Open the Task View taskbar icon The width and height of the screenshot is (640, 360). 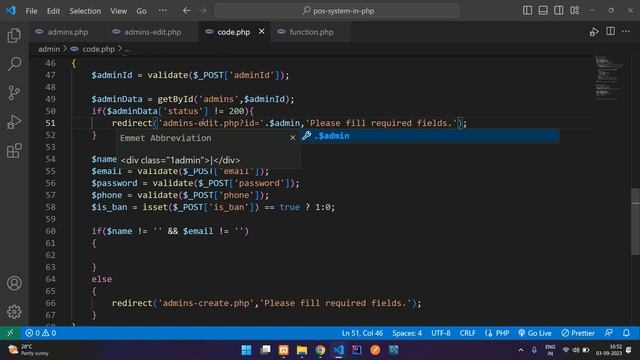tap(265, 350)
